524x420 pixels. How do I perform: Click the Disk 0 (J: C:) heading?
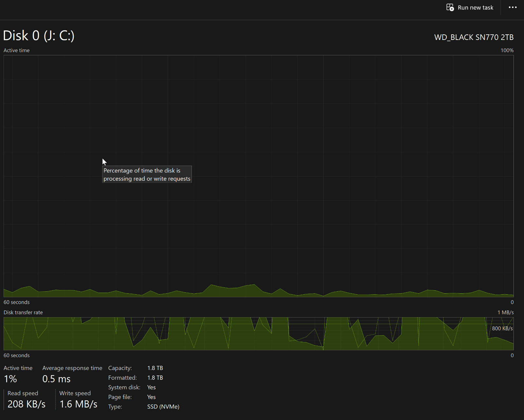[x=39, y=36]
